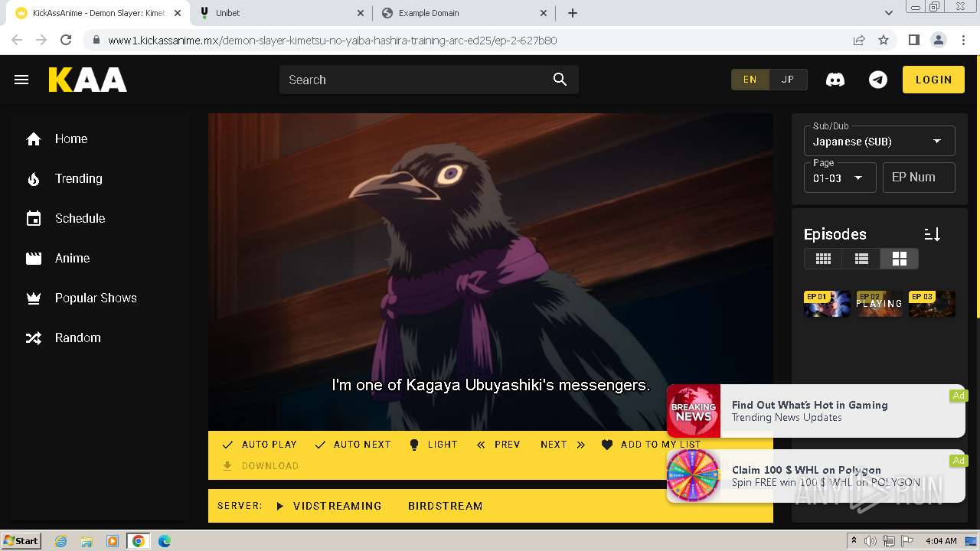Go to next episode with NEXT
The image size is (980, 551).
[x=563, y=445]
